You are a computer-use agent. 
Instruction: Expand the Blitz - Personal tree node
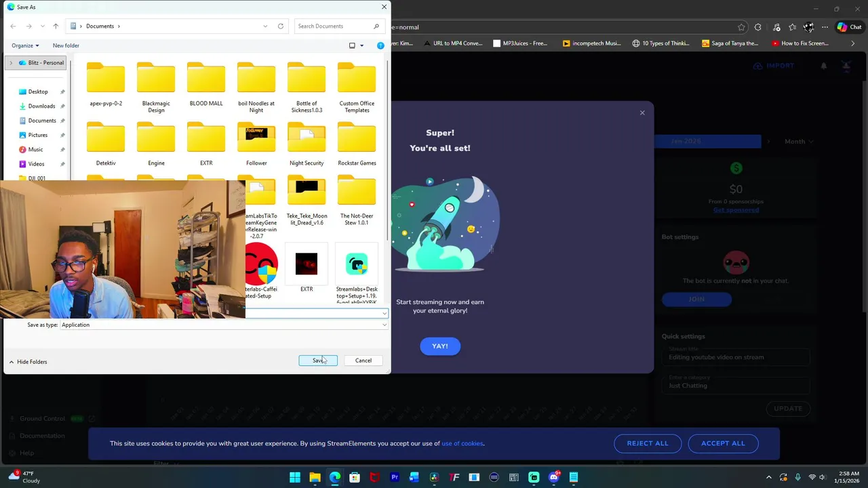(x=11, y=62)
